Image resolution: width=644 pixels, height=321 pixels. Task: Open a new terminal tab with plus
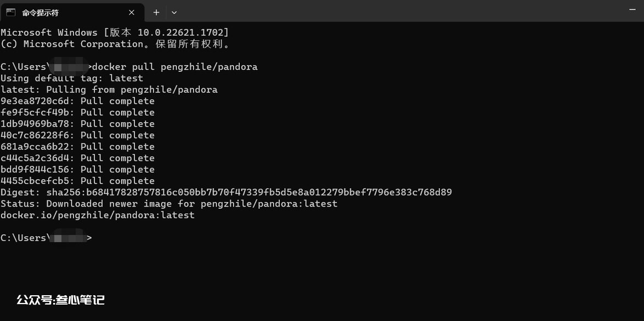[x=156, y=13]
